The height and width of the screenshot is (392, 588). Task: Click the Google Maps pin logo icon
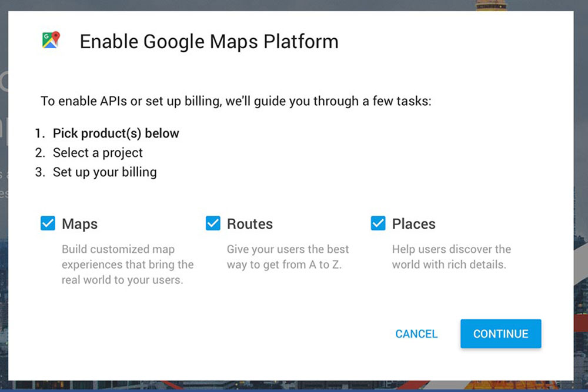pyautogui.click(x=51, y=40)
